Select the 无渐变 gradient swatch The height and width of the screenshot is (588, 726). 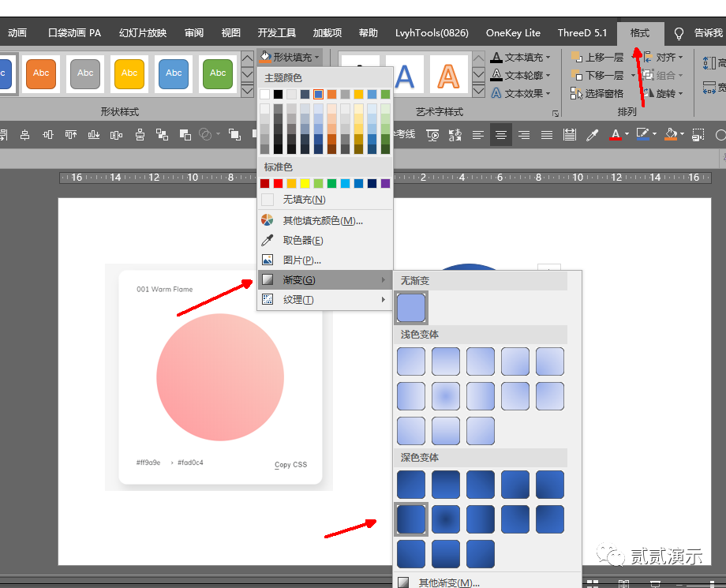tap(411, 308)
